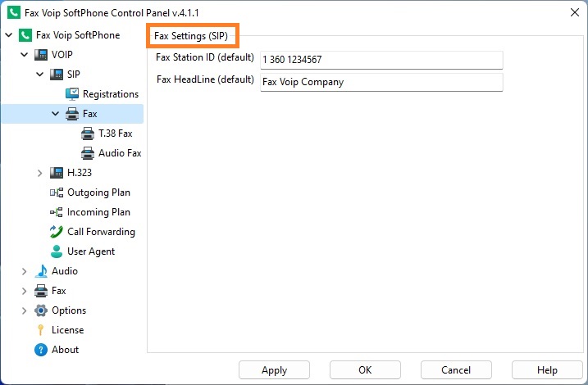Open the Audio Fax printer icon
588x385 pixels.
click(88, 153)
